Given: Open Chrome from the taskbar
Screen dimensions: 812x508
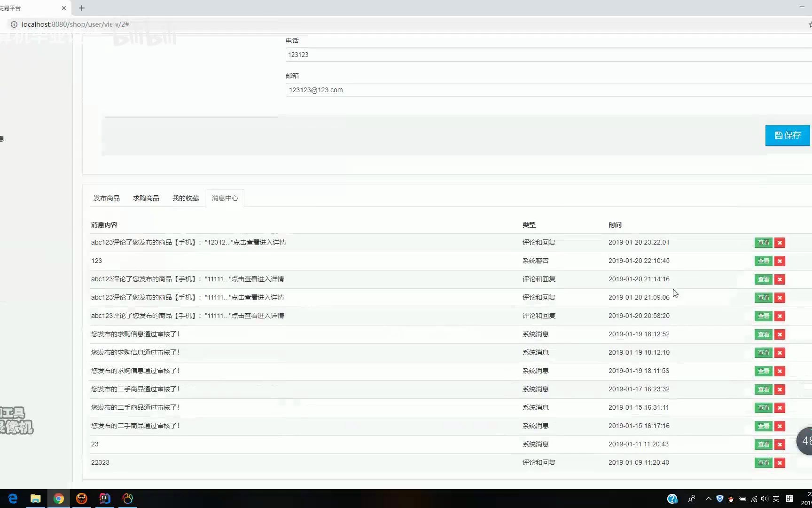Looking at the screenshot, I should click(x=59, y=499).
